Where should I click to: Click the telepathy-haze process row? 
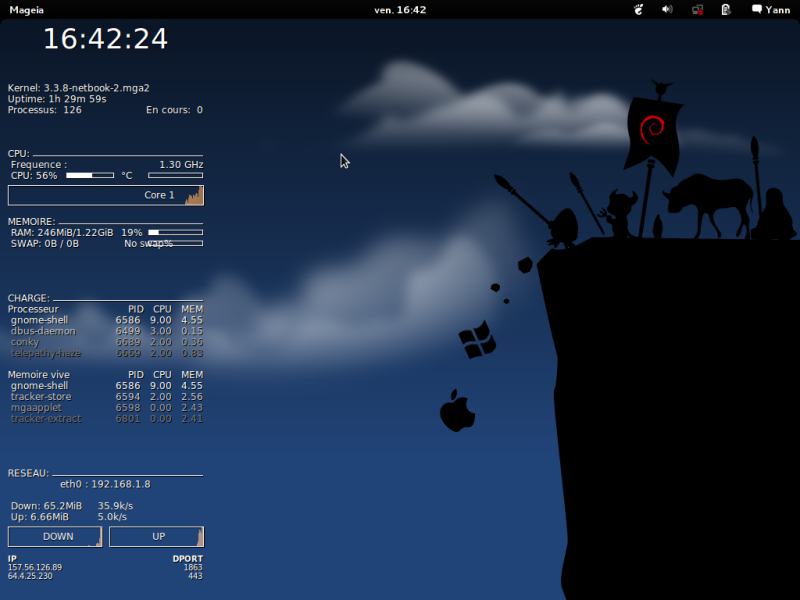107,353
